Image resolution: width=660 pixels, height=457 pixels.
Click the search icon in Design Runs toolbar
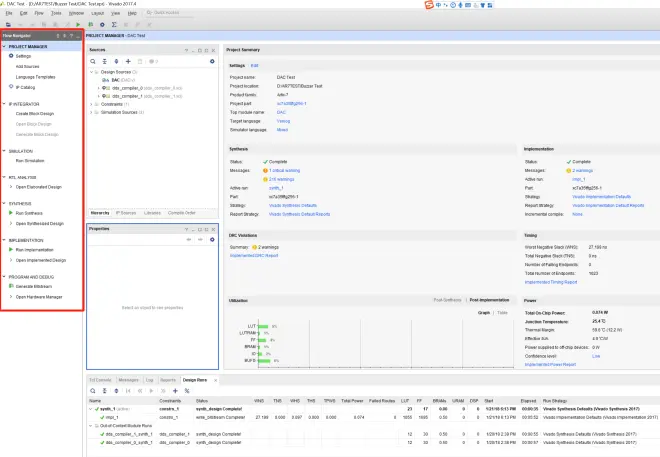(93, 391)
